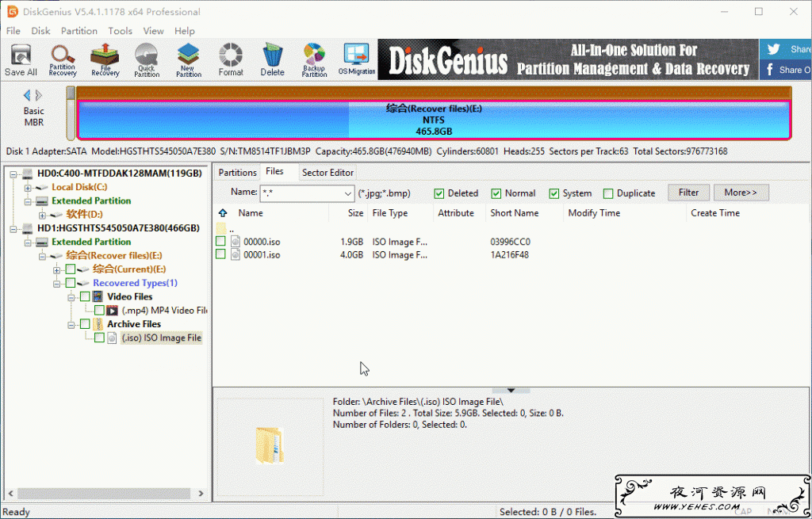The width and height of the screenshot is (812, 519).
Task: Go to previous disk with left arrow
Action: pos(27,95)
